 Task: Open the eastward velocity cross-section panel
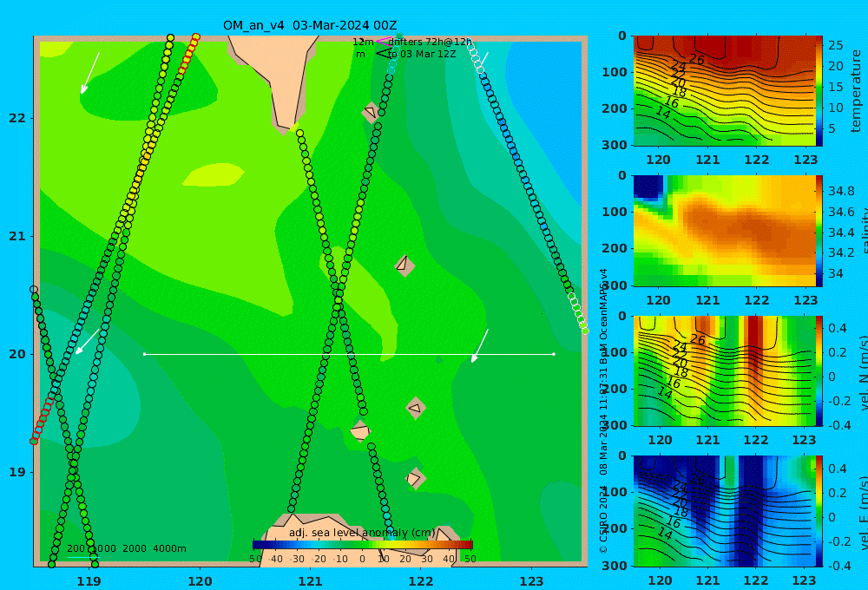click(725, 511)
